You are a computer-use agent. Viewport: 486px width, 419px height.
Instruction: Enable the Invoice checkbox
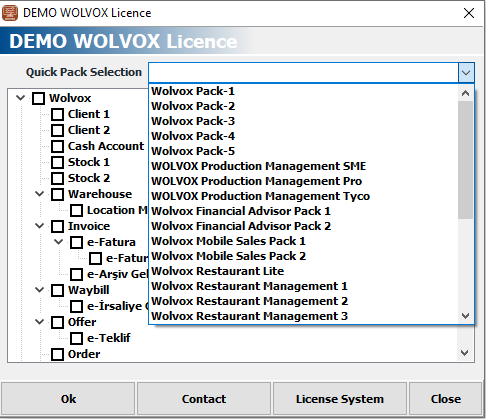coord(57,226)
